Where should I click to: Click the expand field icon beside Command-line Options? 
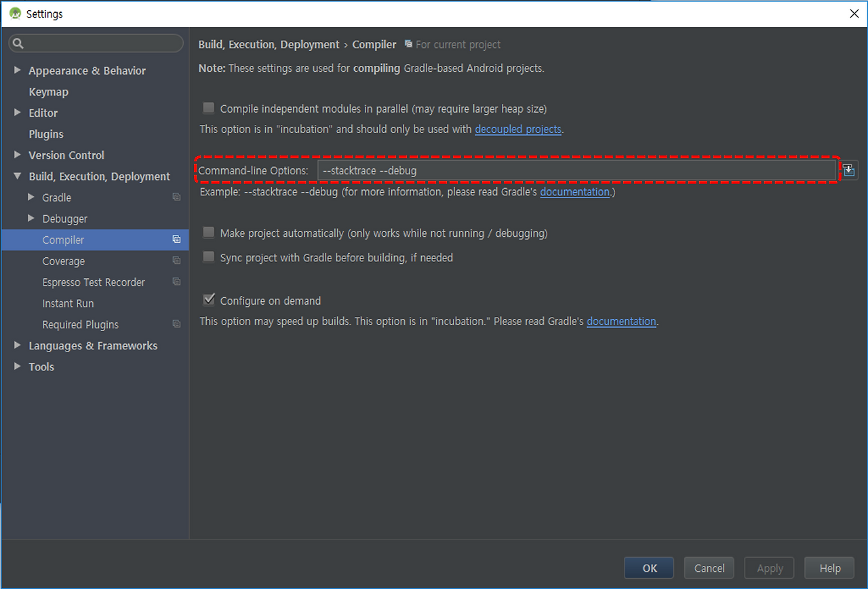(x=848, y=170)
